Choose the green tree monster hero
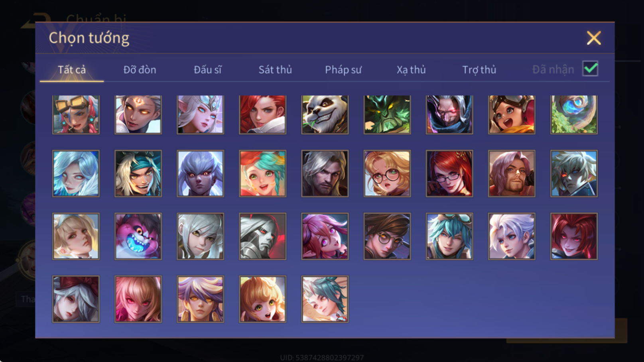 tap(387, 114)
